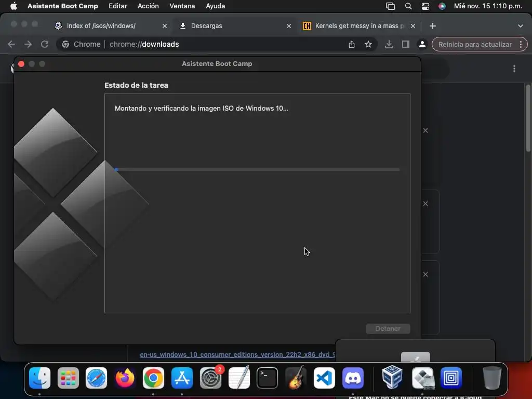
Task: Open Chrome downloads toolbar icon
Action: point(389,45)
